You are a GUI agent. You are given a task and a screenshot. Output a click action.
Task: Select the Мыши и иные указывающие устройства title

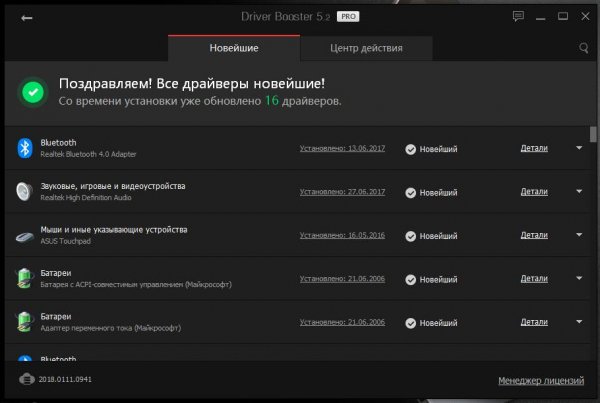(x=114, y=230)
